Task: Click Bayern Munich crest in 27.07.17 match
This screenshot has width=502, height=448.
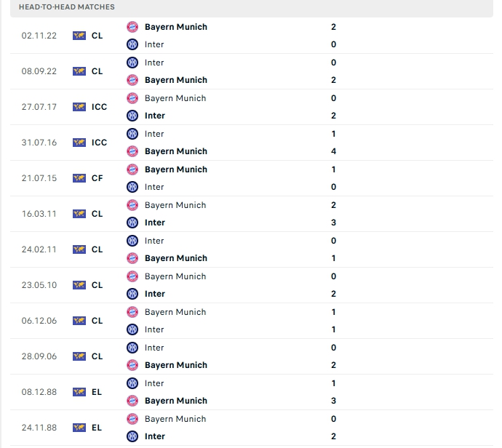Action: 132,98
